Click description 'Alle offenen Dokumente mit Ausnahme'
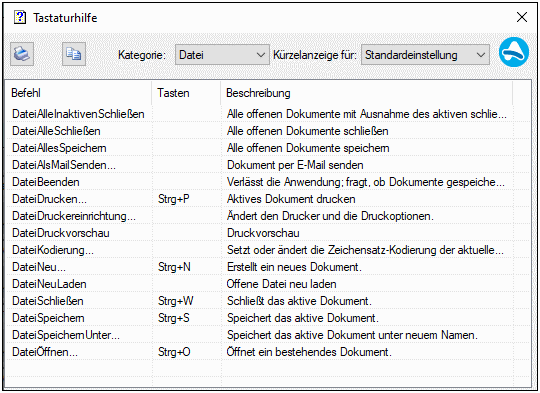 point(367,114)
